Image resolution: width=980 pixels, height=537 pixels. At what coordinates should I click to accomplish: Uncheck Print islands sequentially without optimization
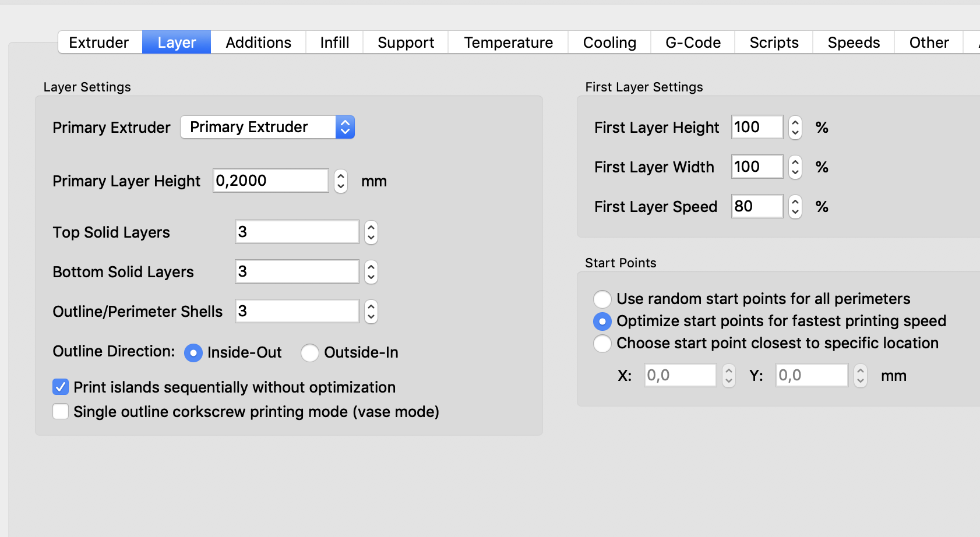(61, 387)
